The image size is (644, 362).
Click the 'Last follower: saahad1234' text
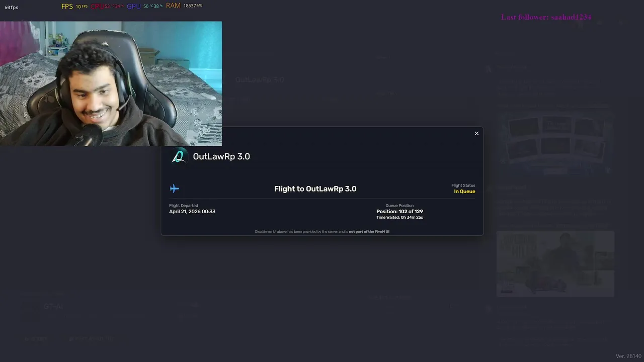pyautogui.click(x=546, y=17)
